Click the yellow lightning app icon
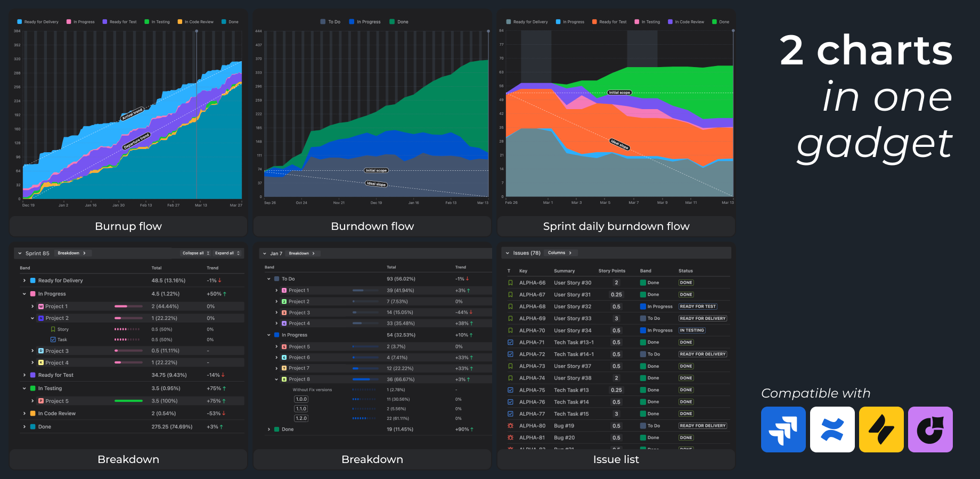The width and height of the screenshot is (980, 479). (881, 430)
